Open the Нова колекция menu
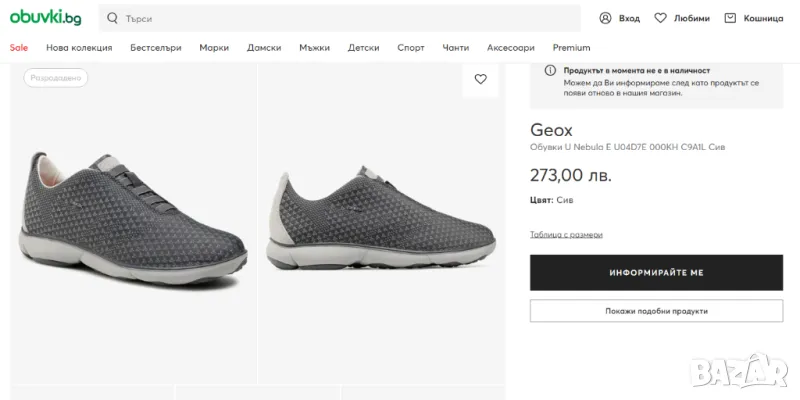800x400 pixels. (x=80, y=47)
